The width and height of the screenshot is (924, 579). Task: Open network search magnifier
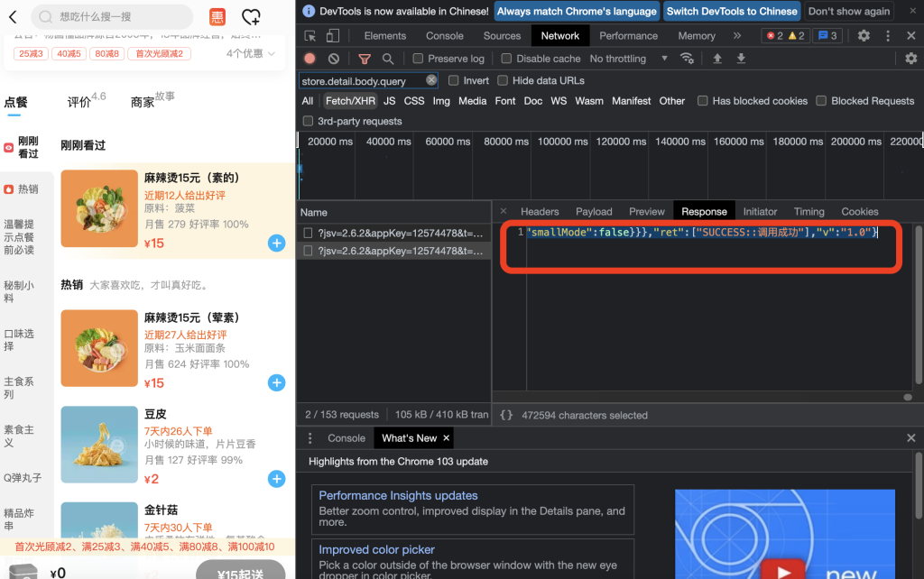[x=388, y=59]
